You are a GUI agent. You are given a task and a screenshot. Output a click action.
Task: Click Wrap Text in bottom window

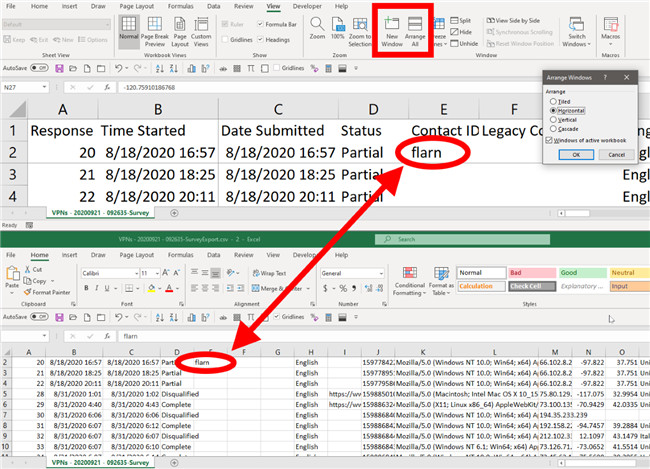[269, 273]
